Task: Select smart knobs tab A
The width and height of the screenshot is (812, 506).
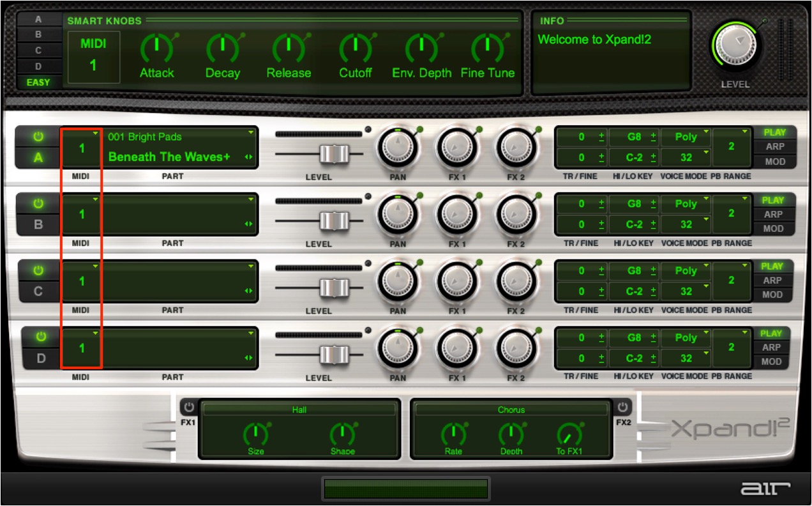Action: [x=38, y=20]
